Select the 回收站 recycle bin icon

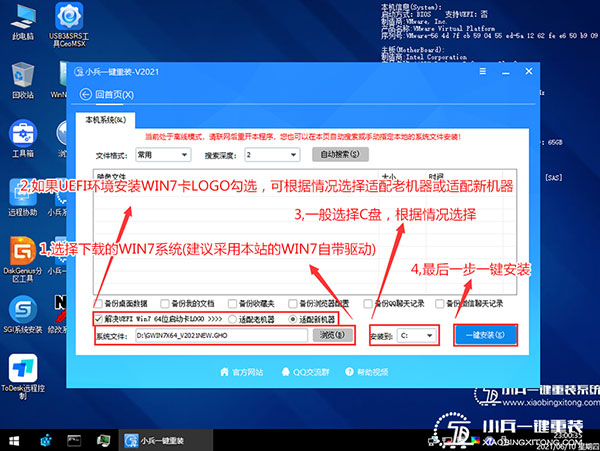tap(23, 80)
